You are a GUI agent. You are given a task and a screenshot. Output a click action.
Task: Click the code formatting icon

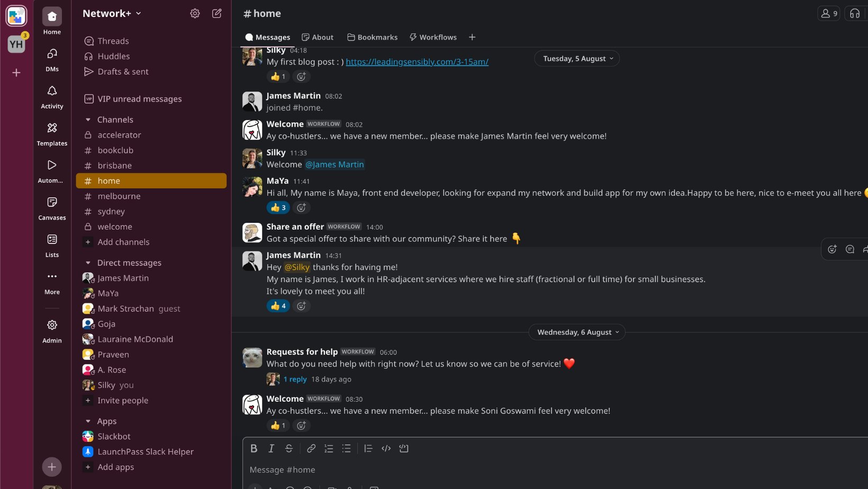(x=386, y=448)
